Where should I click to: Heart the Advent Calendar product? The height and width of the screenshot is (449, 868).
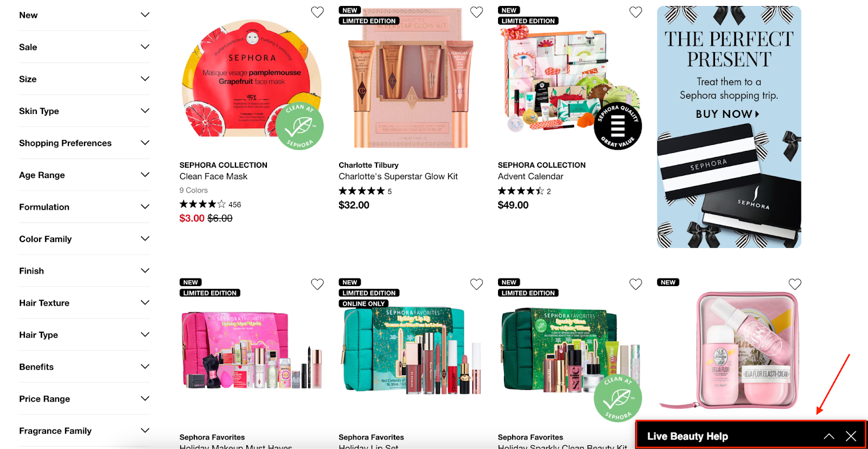pos(636,12)
